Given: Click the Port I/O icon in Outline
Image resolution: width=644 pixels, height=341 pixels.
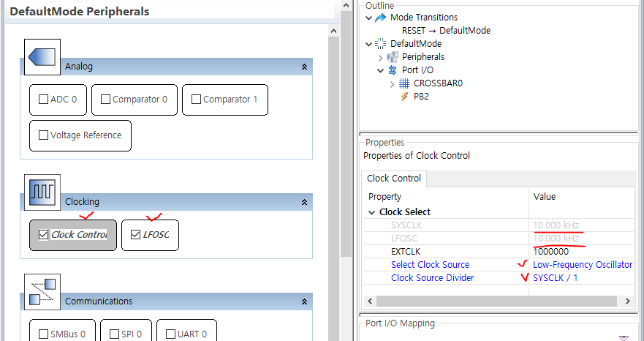Looking at the screenshot, I should (393, 70).
